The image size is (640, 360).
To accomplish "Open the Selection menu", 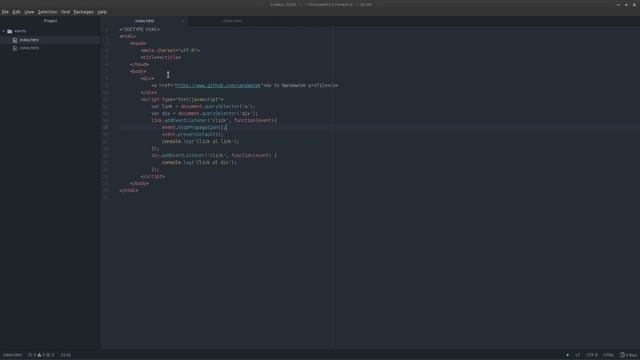I will coord(47,12).
